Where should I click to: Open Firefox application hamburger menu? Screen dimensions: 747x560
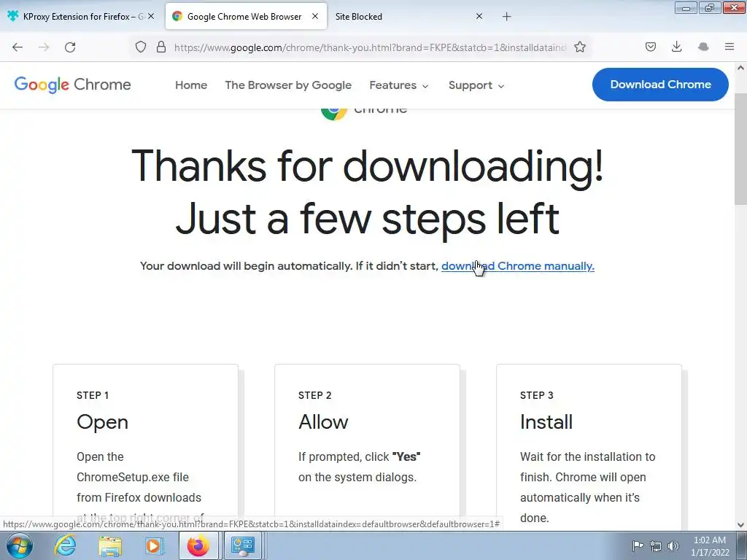pyautogui.click(x=729, y=47)
